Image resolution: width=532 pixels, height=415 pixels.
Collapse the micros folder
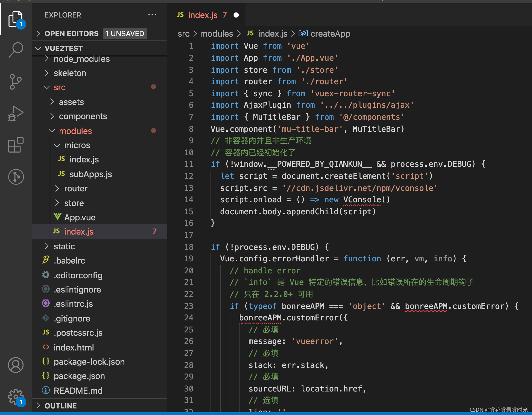click(77, 145)
